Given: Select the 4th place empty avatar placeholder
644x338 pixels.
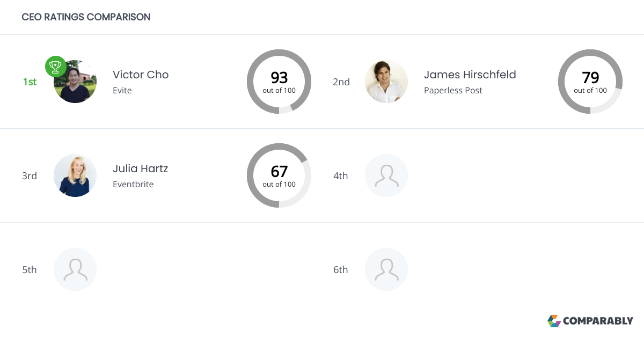Looking at the screenshot, I should (386, 175).
